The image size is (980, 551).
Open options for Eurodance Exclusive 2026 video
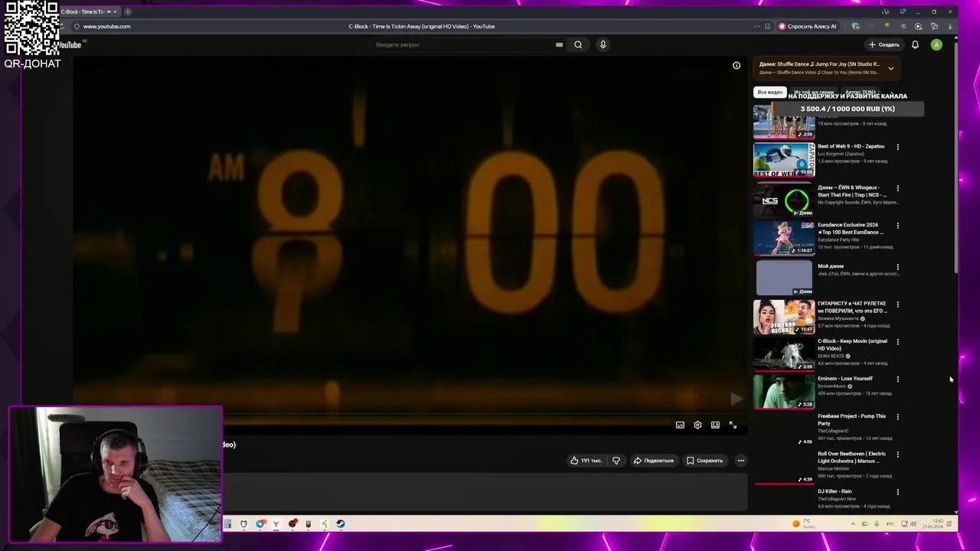(x=898, y=226)
